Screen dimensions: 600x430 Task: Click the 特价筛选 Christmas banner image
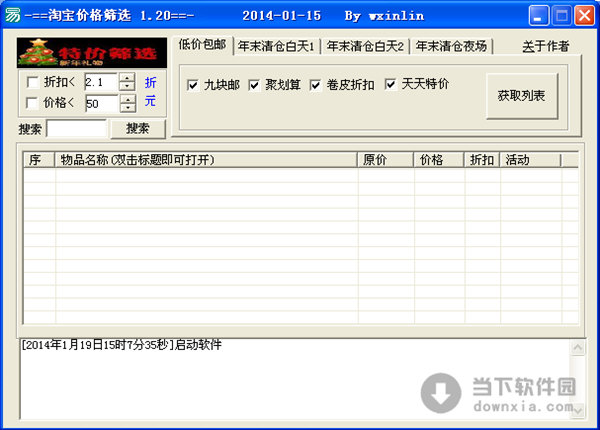tap(92, 53)
